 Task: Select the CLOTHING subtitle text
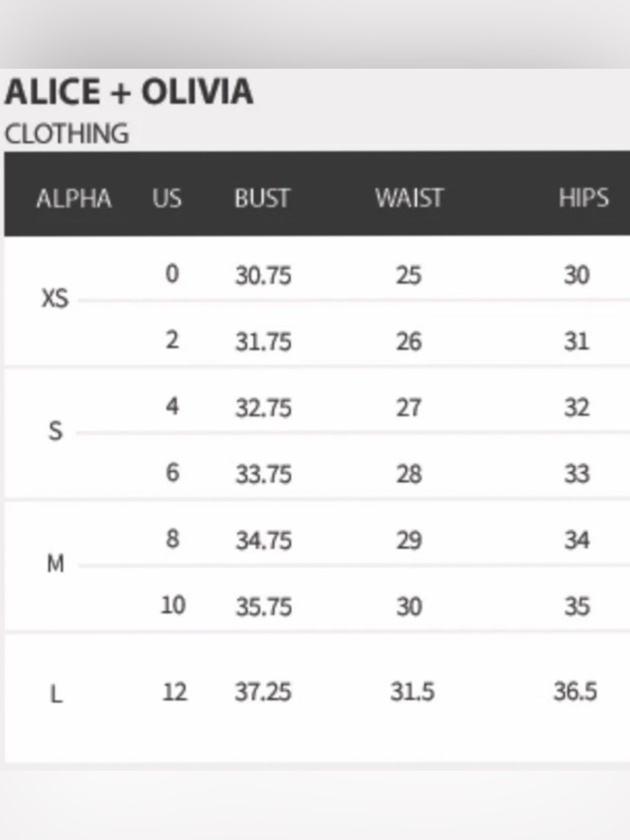67,134
